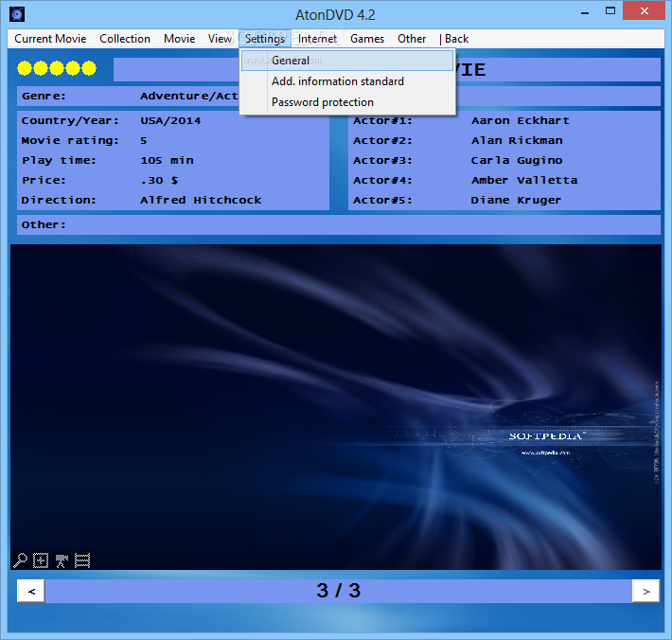Click the Genre: label
This screenshot has height=640, width=672.
click(44, 96)
